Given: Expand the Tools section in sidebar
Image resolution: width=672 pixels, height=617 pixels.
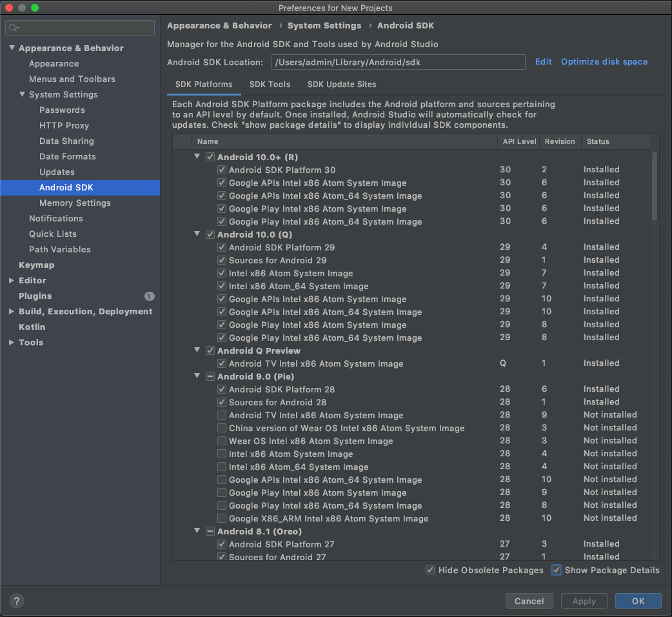Looking at the screenshot, I should coord(11,342).
